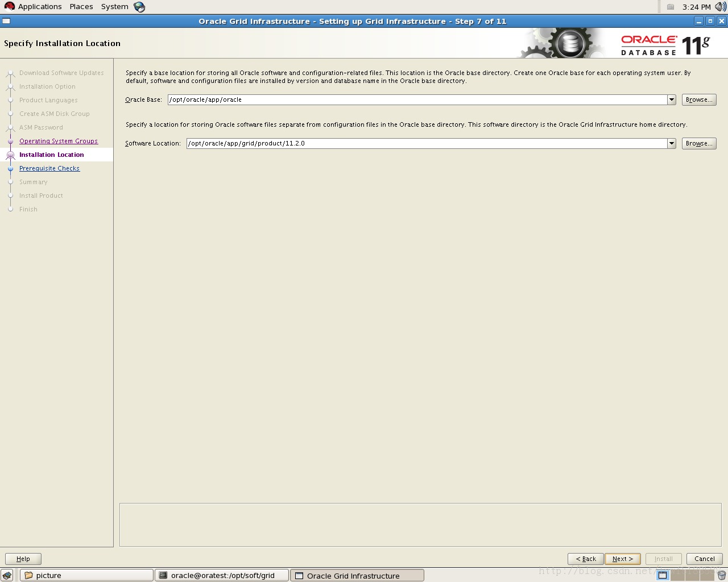Switch to Oracle Grid Infrastructure taskbar window
728x582 pixels.
click(x=357, y=575)
